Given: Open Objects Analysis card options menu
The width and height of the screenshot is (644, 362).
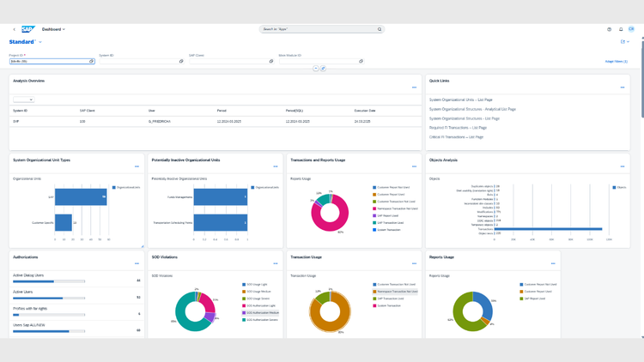Looking at the screenshot, I should pos(623,166).
